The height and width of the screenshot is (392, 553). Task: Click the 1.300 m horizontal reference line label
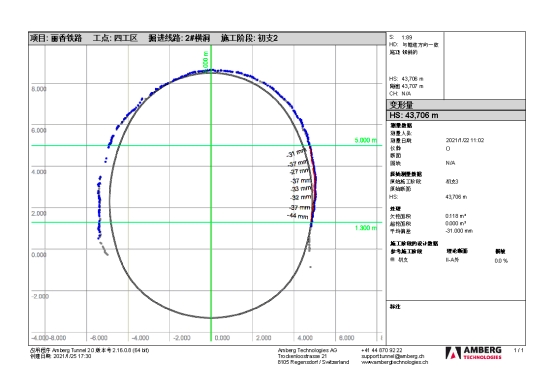[366, 228]
